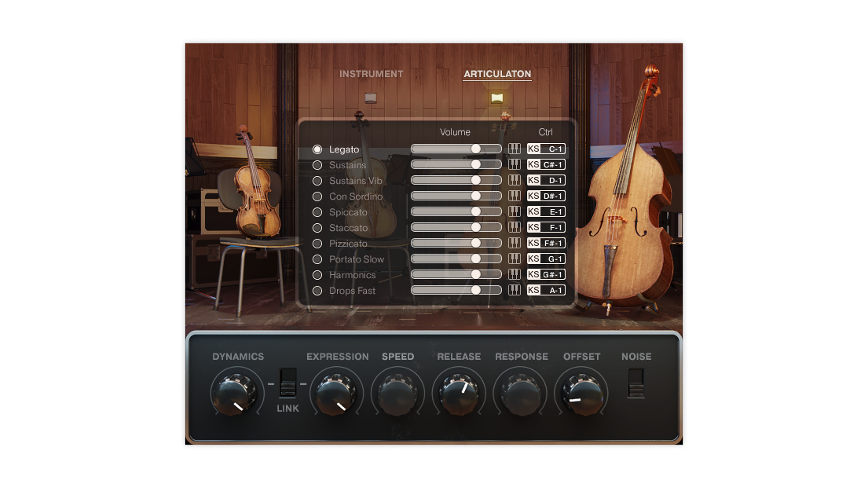Open the KS G-1 control selector

(546, 259)
